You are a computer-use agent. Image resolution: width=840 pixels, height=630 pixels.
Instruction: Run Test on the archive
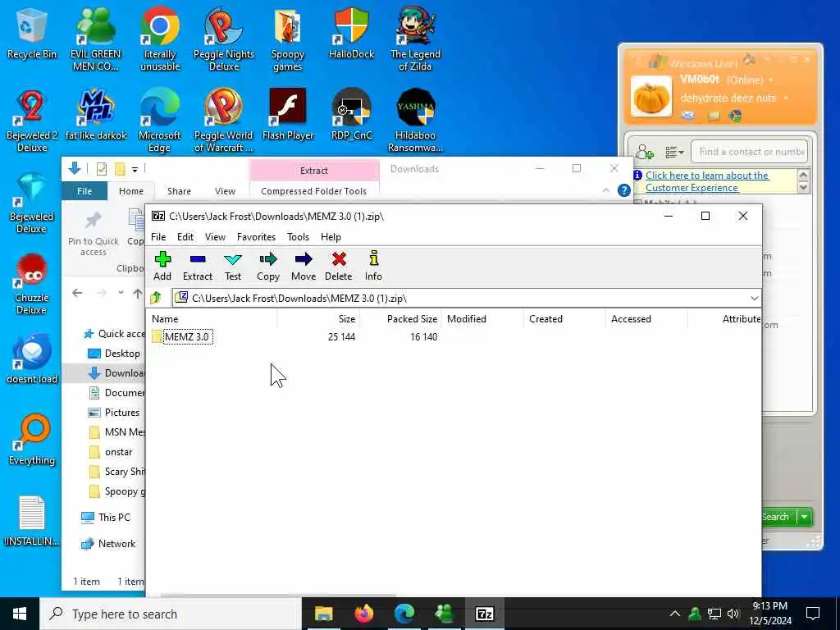(232, 266)
